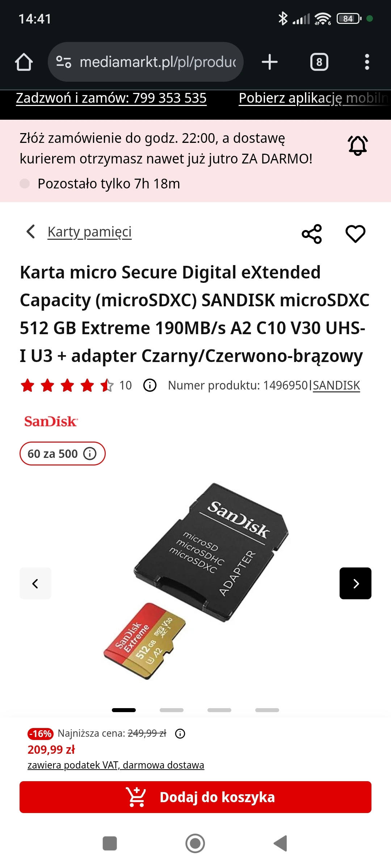The image size is (391, 868).
Task: Go back using arrow beside Karty pamięci
Action: 31,231
